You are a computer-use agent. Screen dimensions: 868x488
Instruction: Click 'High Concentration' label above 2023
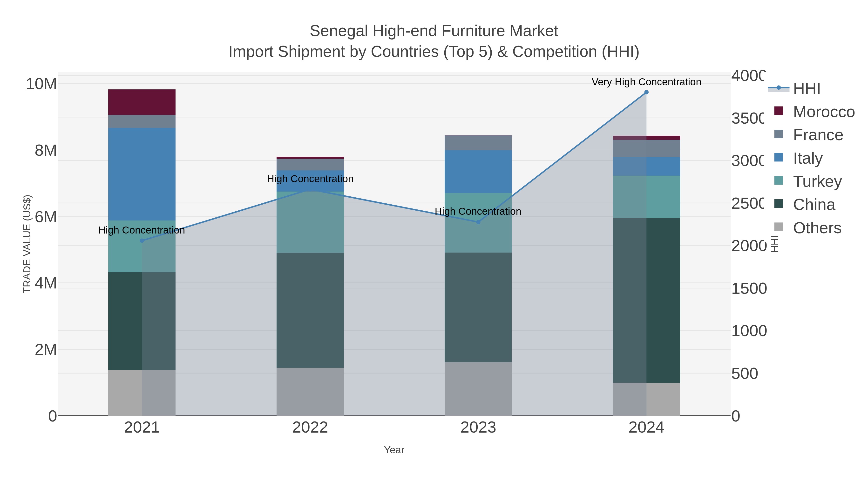coord(478,212)
